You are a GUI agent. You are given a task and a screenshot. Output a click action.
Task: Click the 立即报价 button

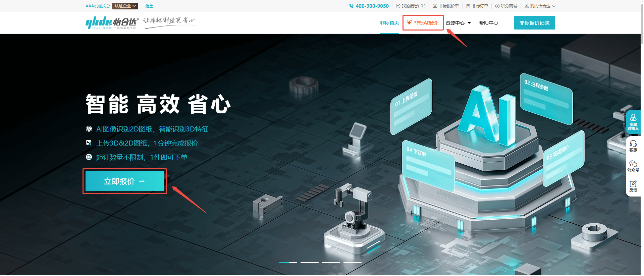point(124,181)
